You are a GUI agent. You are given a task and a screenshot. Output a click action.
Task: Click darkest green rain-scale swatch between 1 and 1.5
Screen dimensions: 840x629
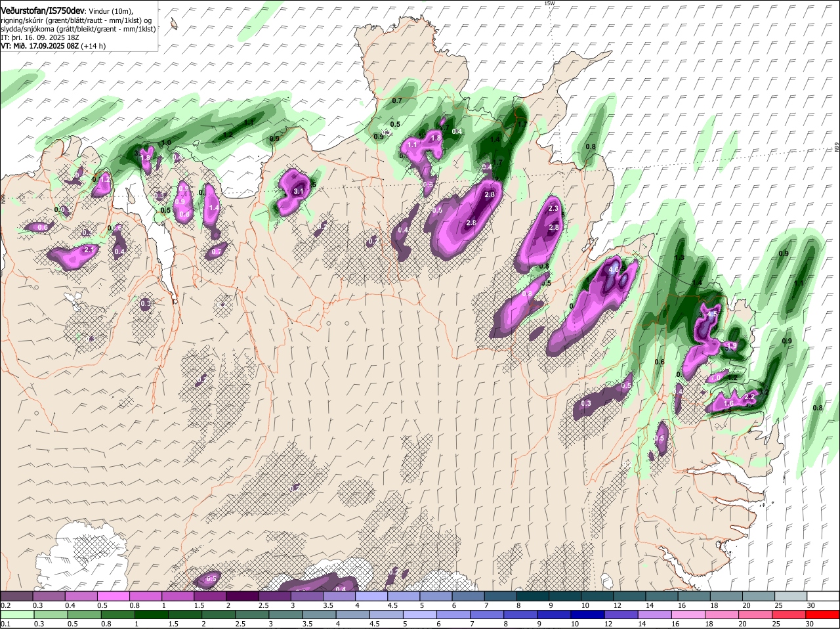(152, 615)
